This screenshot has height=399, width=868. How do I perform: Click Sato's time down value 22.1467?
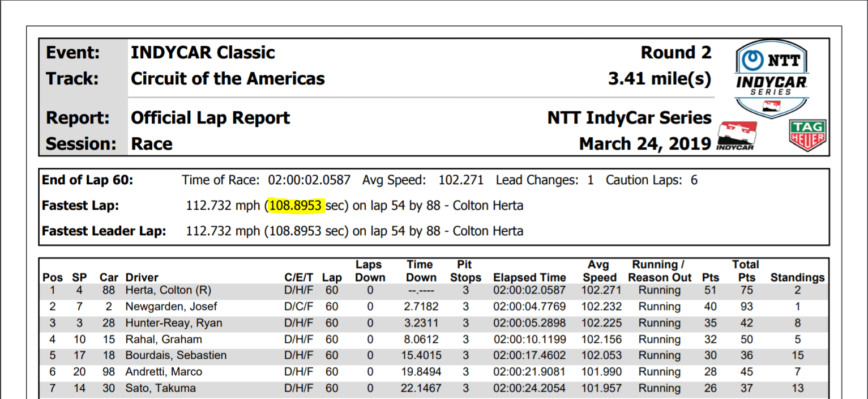(x=420, y=388)
